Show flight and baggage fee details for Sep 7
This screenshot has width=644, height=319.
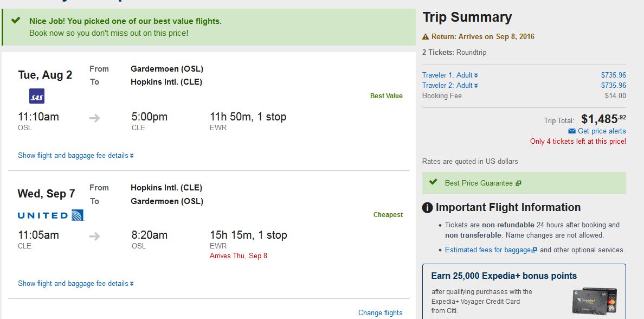(x=76, y=283)
